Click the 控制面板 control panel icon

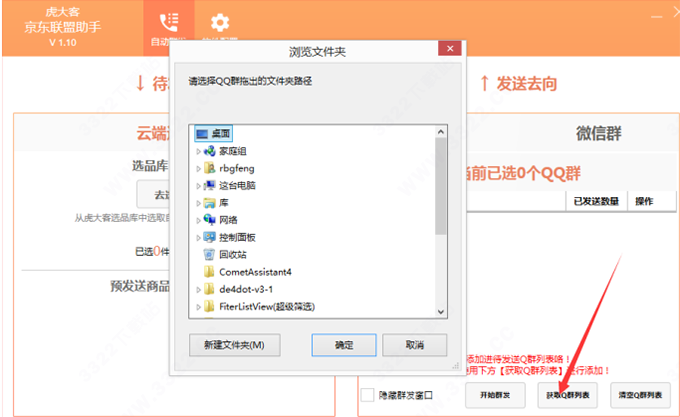[x=209, y=237]
